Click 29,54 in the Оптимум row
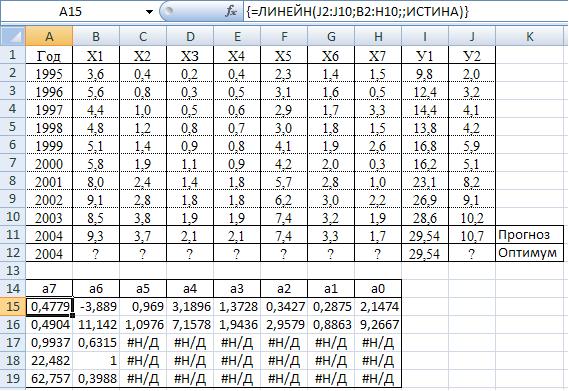 (x=425, y=253)
